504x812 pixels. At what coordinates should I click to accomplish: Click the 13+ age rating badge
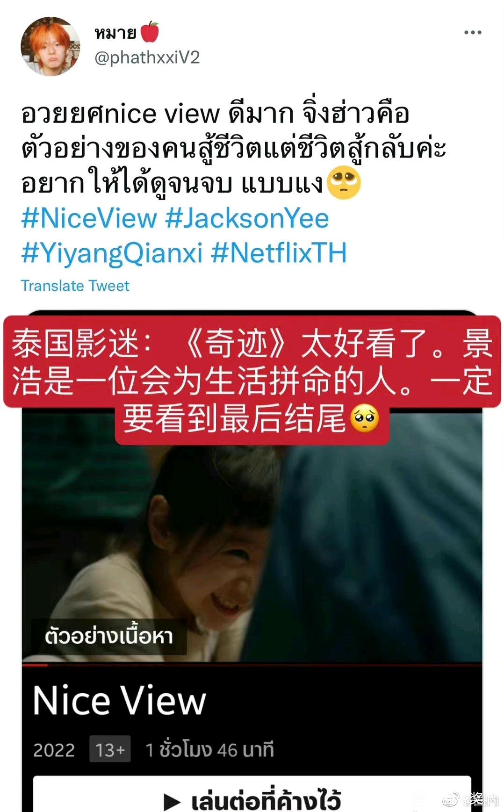(110, 749)
